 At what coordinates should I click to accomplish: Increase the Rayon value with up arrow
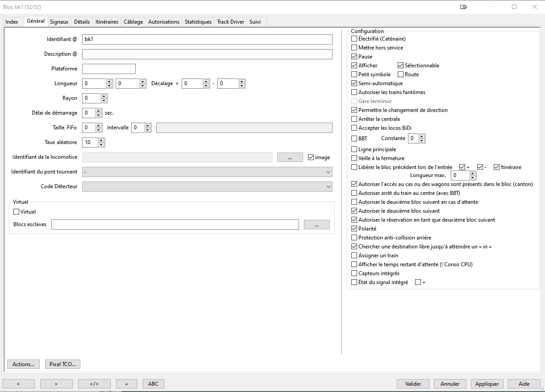coord(104,96)
